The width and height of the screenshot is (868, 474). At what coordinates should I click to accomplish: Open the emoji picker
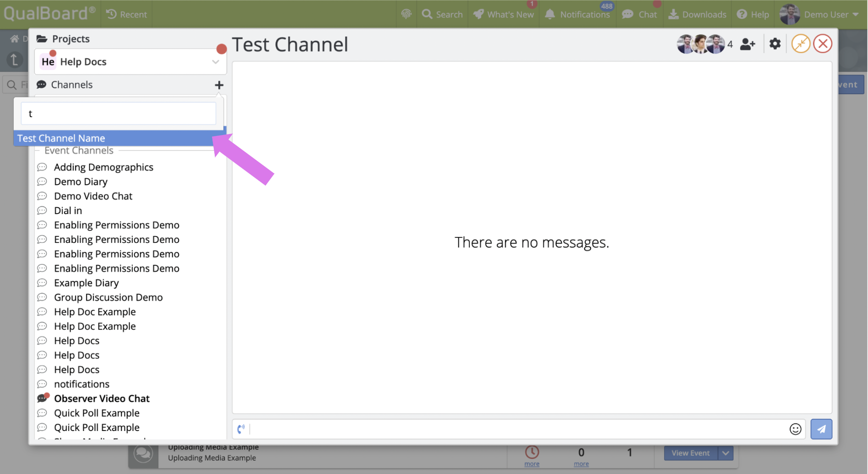point(796,429)
